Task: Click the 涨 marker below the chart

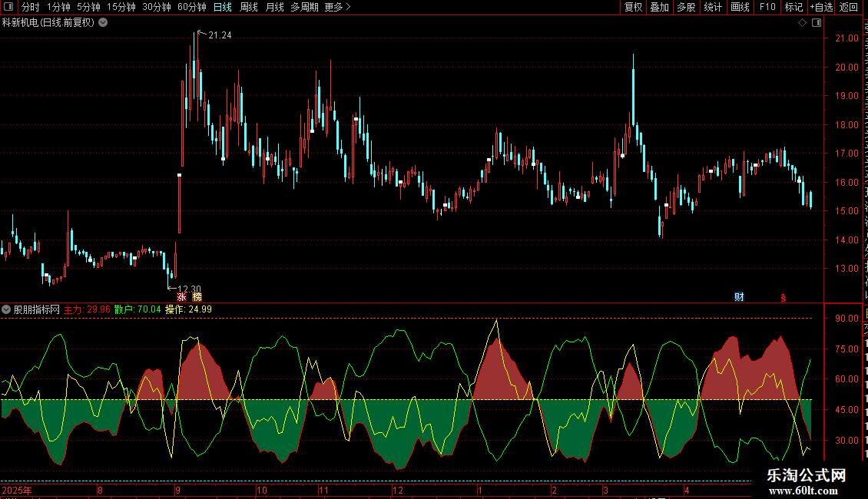Action: tap(181, 297)
